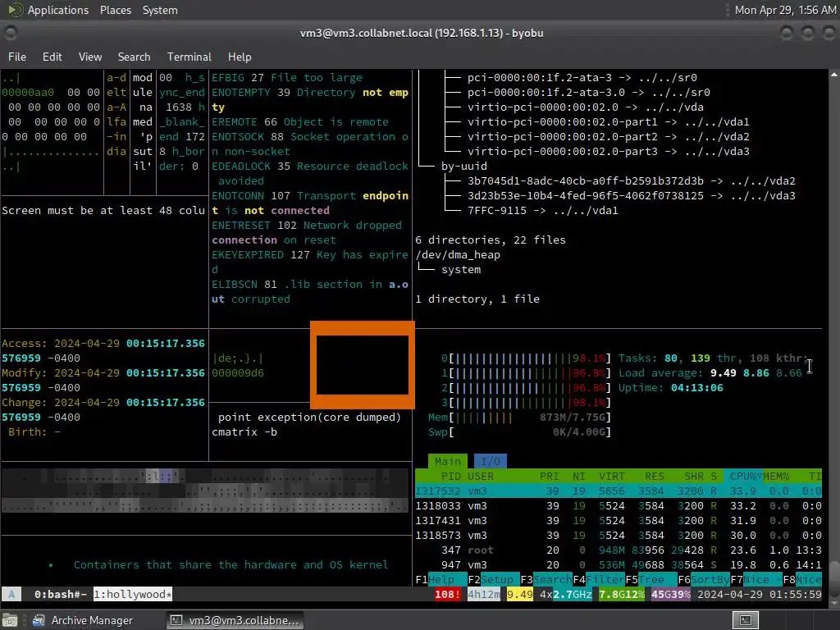Image resolution: width=840 pixels, height=630 pixels.
Task: Click the Uptime value 04:13:06
Action: (x=697, y=387)
